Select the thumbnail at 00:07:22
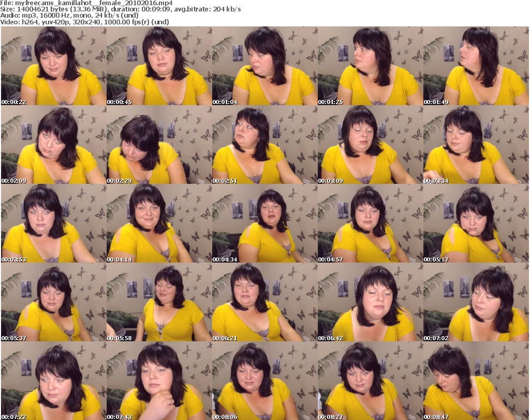 pyautogui.click(x=54, y=381)
